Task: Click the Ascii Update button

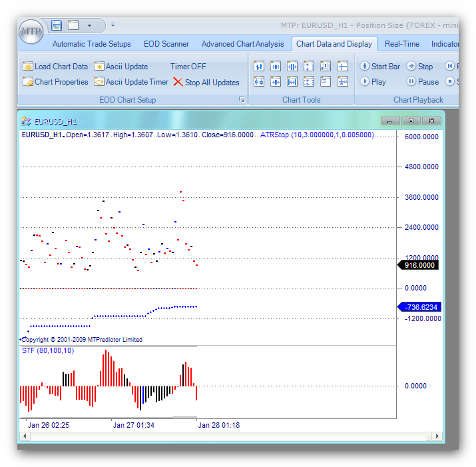Action: (x=120, y=67)
